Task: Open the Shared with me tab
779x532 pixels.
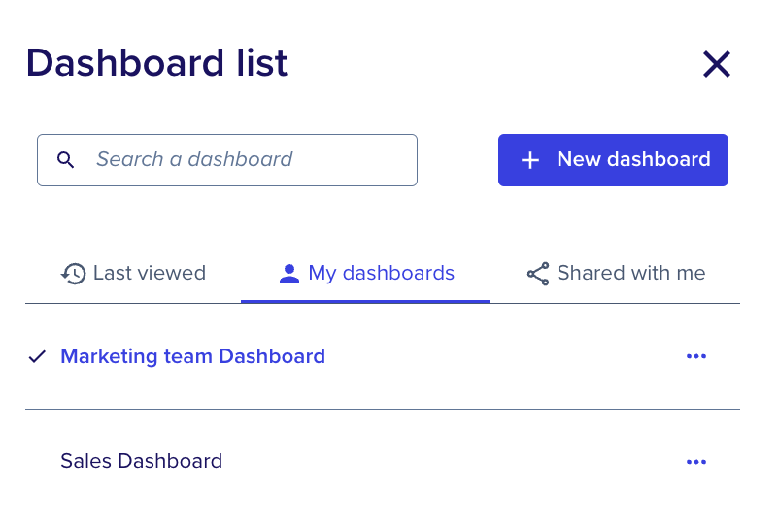Action: click(x=615, y=273)
